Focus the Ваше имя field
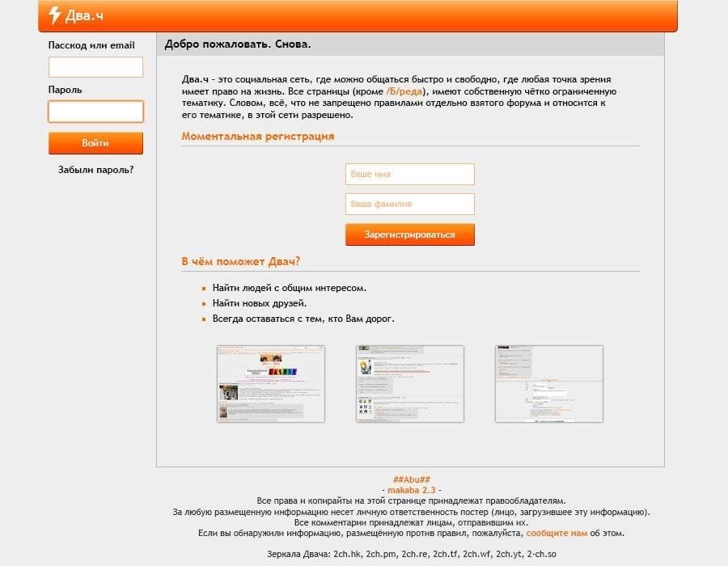Screen dimensions: 728x566 (410, 174)
